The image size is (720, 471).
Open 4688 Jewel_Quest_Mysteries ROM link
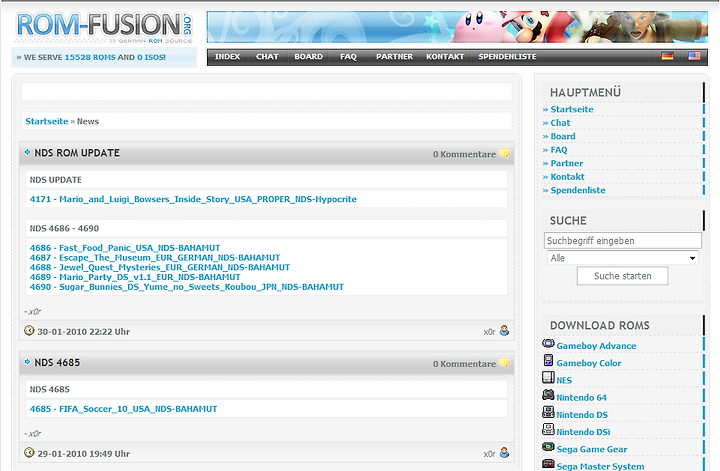click(x=160, y=267)
